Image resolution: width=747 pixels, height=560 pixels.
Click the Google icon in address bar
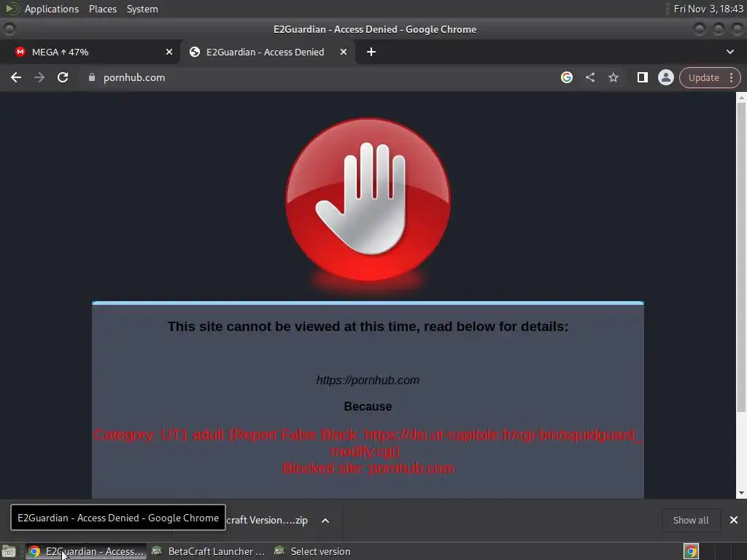(x=566, y=77)
